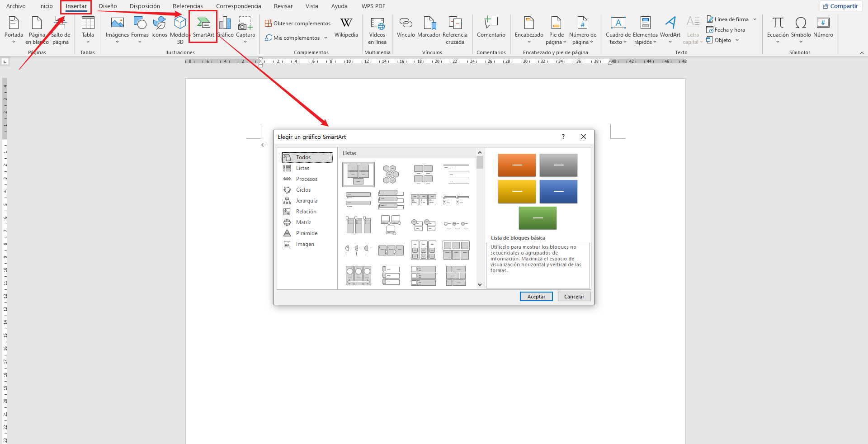Screen dimensions: 868x444
Task: Choose the Matriz category
Action: click(x=307, y=222)
